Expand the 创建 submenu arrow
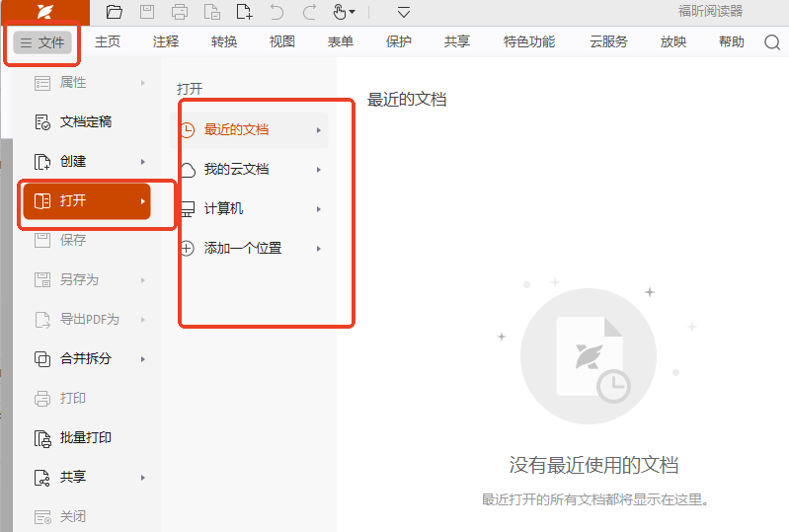Screen dimensions: 789x532 [143, 162]
